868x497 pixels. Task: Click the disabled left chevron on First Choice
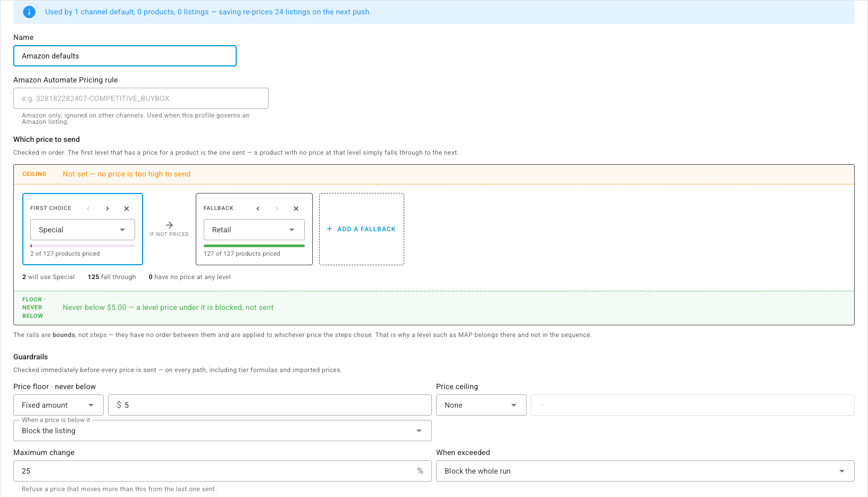[88, 208]
